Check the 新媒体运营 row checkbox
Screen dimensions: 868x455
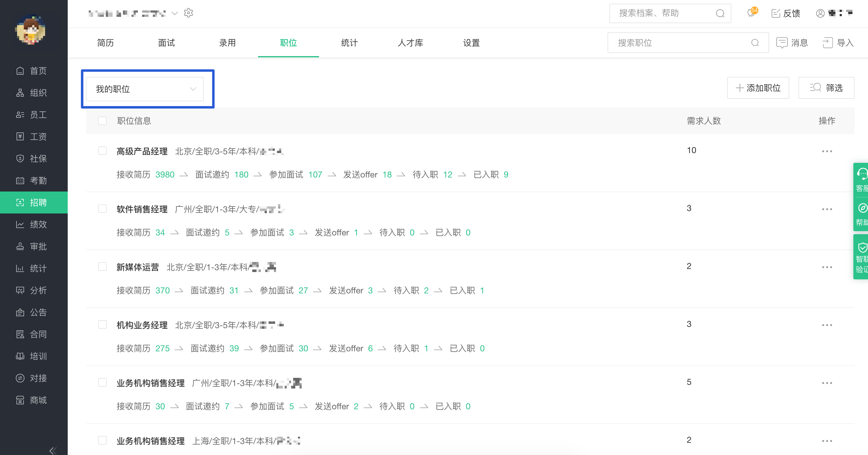point(102,266)
